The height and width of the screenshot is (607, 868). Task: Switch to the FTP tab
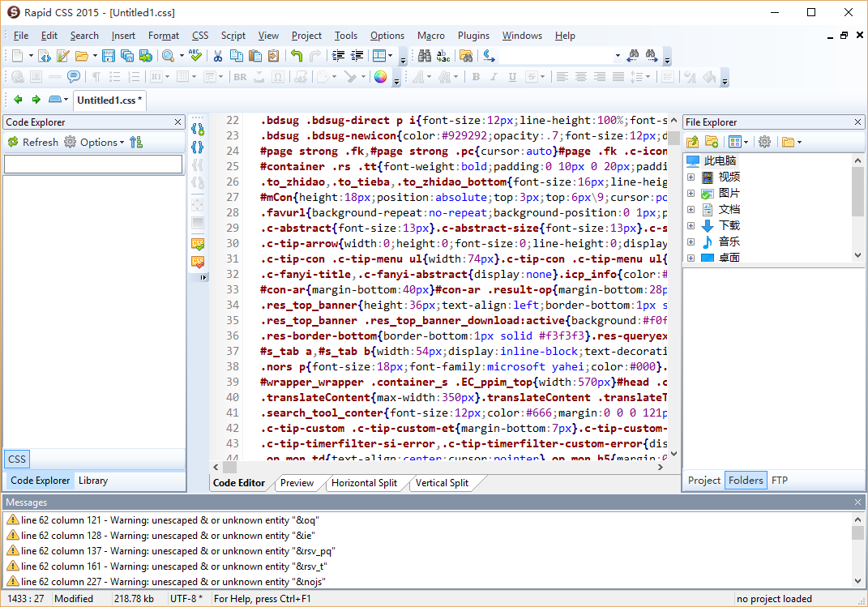point(780,481)
